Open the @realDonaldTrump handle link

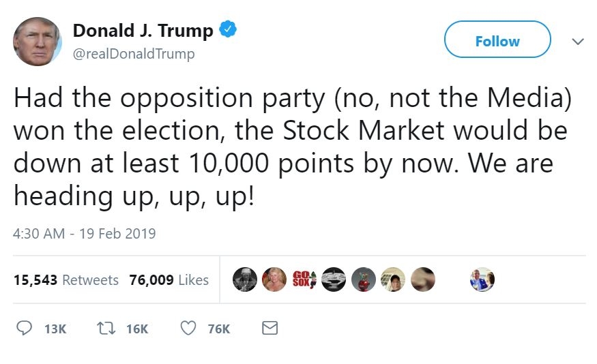point(134,53)
